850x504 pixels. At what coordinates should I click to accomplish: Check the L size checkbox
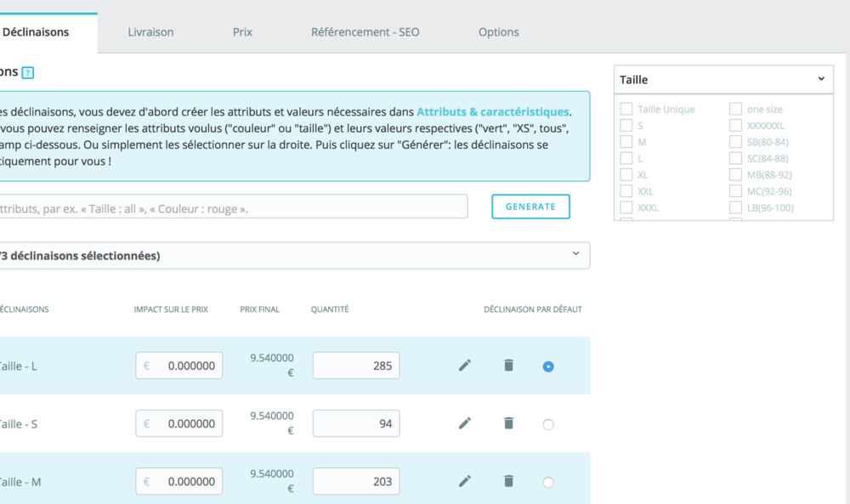pyautogui.click(x=626, y=158)
